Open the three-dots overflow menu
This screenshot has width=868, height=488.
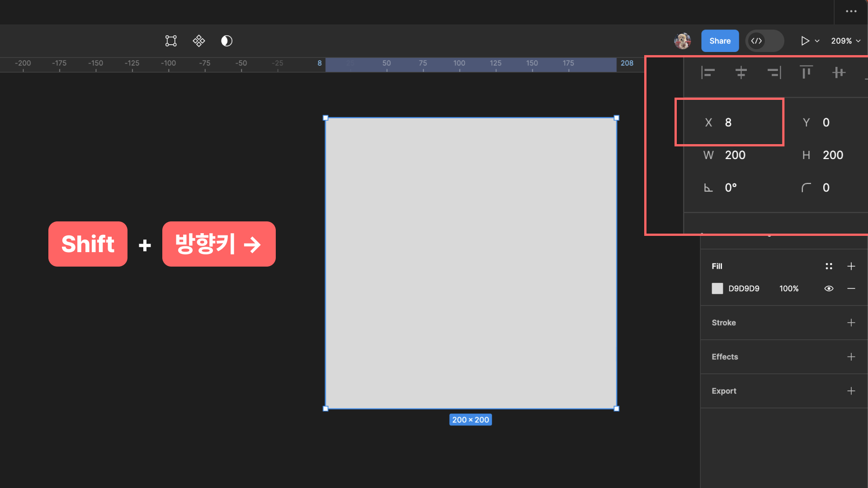click(851, 11)
